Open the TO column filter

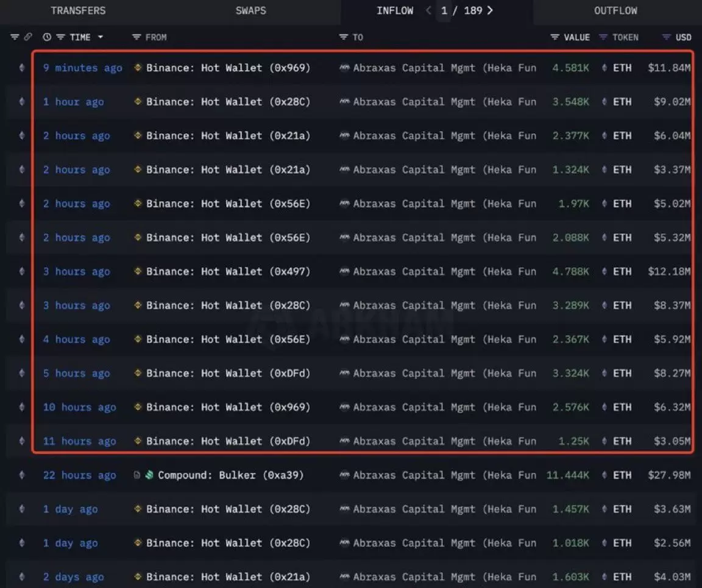click(x=344, y=37)
